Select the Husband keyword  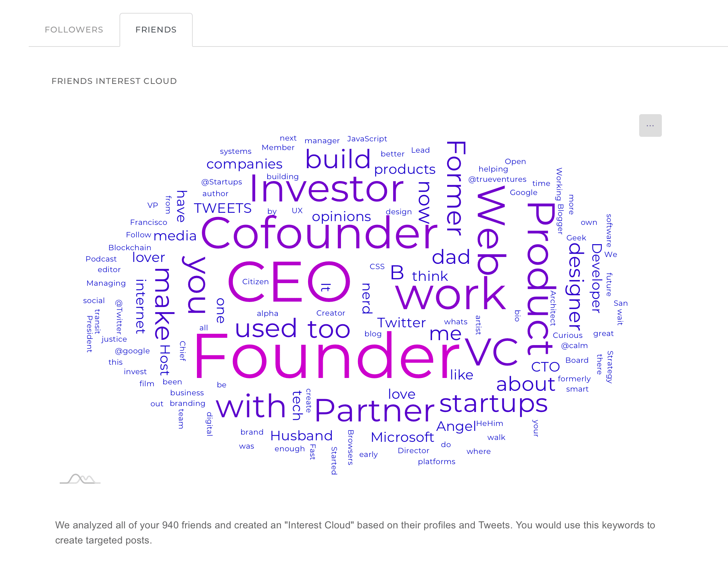[x=302, y=436]
